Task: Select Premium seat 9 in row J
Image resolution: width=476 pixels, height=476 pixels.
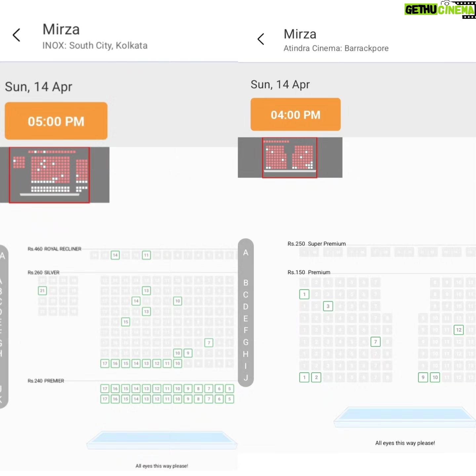Action: coord(423,377)
